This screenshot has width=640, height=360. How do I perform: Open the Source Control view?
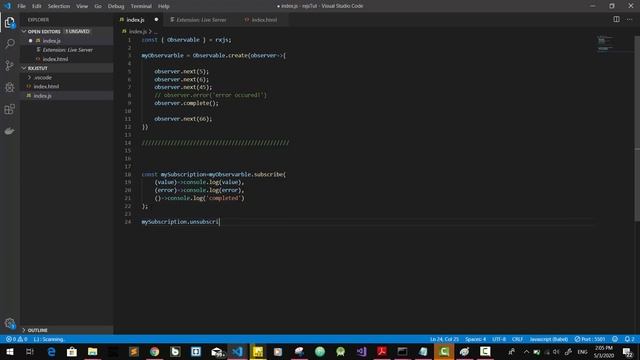click(x=9, y=65)
